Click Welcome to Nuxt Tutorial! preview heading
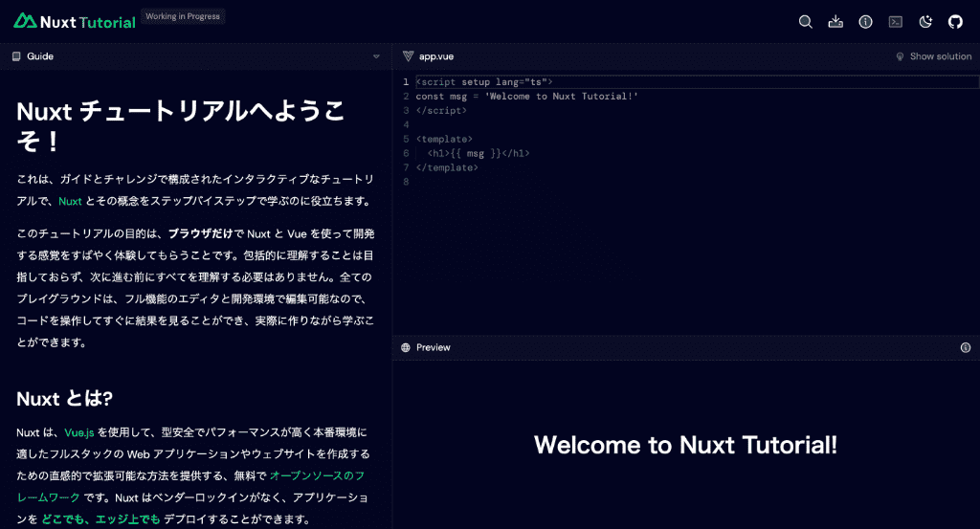This screenshot has height=529, width=980. (685, 445)
